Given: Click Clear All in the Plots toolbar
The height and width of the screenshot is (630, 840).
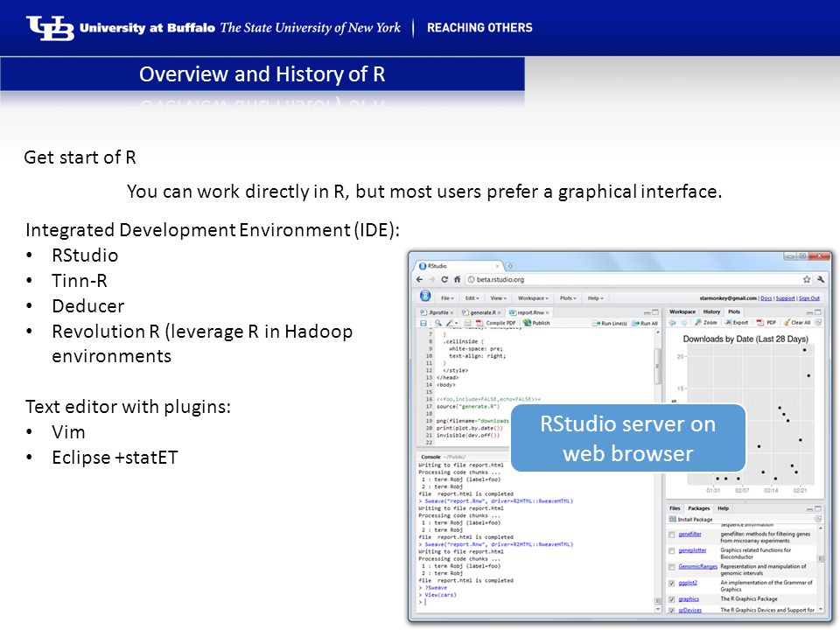Looking at the screenshot, I should point(796,323).
